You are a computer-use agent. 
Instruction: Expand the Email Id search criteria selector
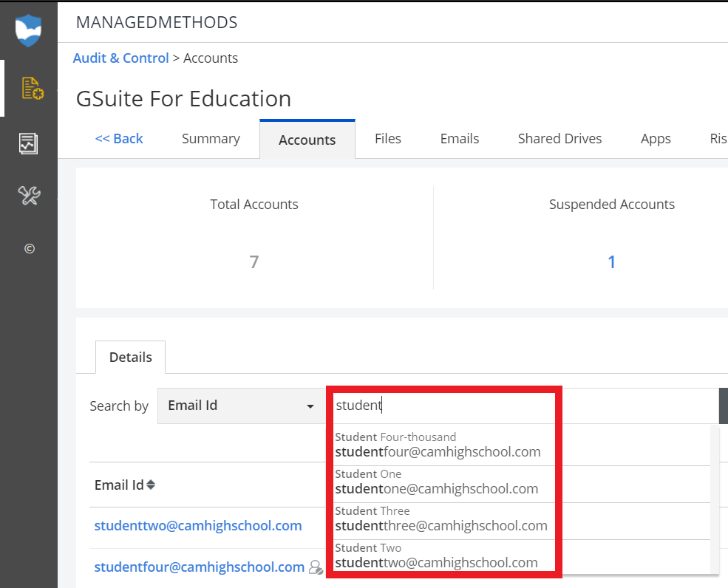coord(310,405)
